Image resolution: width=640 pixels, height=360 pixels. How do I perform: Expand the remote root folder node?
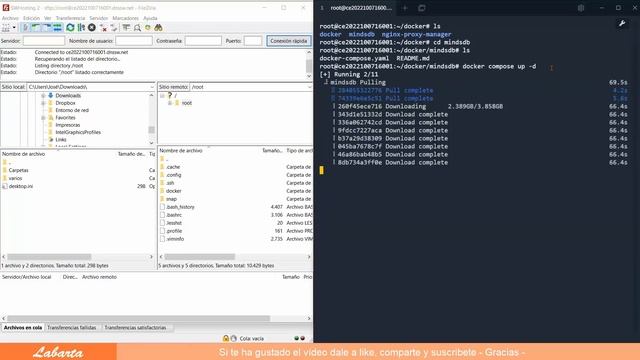tap(170, 103)
